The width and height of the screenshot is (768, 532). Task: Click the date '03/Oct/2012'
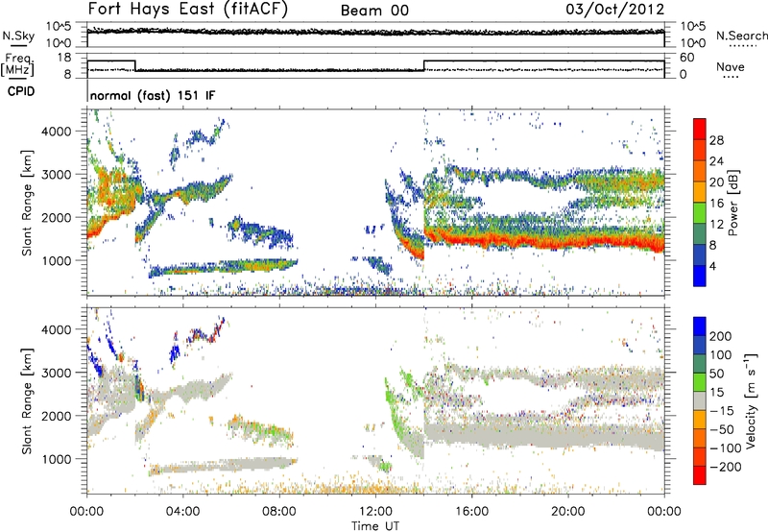coord(615,10)
